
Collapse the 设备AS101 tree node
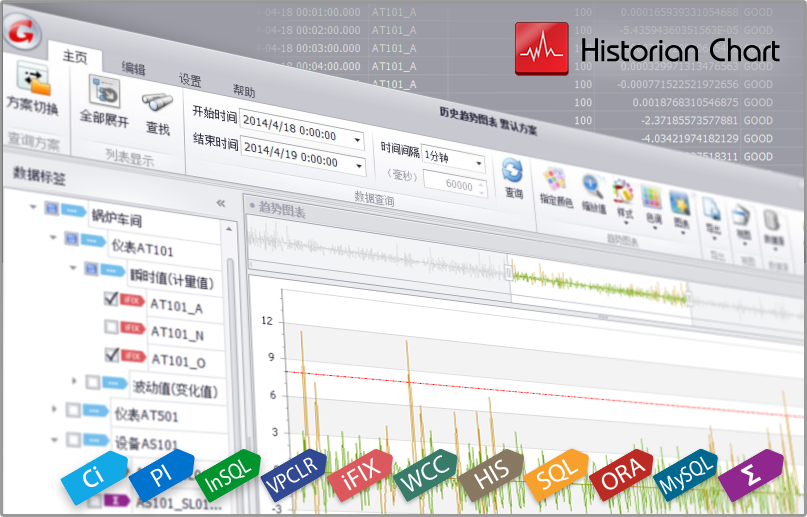click(54, 440)
